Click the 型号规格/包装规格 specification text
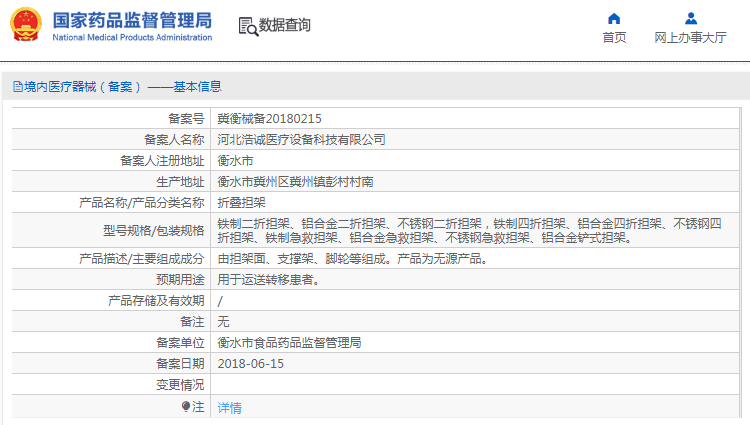The height and width of the screenshot is (425, 750). 470,230
